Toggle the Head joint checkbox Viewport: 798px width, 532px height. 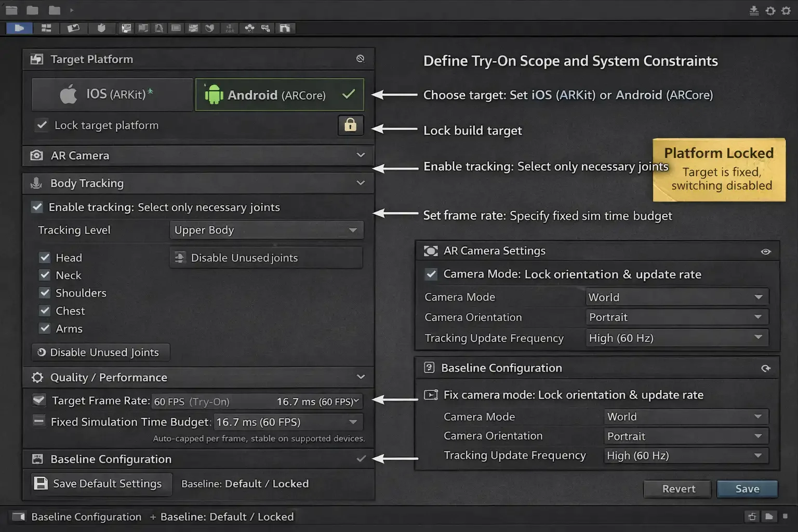tap(45, 257)
